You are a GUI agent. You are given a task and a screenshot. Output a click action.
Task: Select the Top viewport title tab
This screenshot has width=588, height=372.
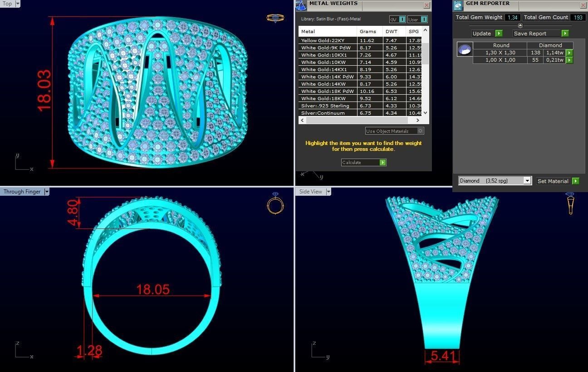(x=7, y=4)
